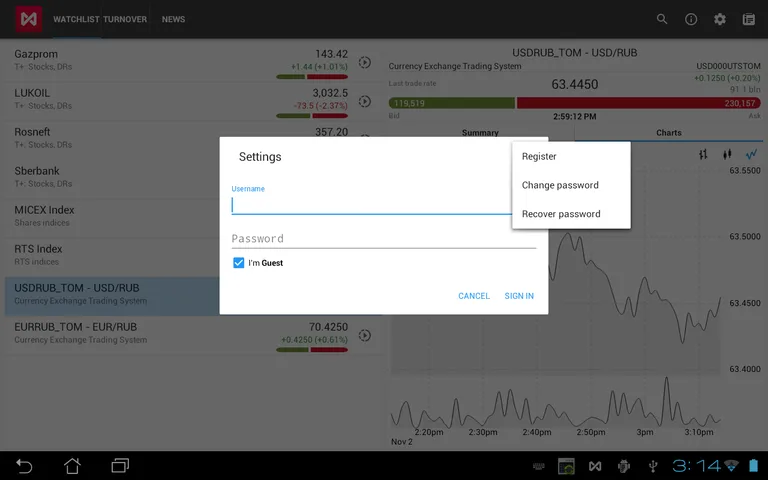Tap the MOEX notification icon in system bar

coord(595,466)
